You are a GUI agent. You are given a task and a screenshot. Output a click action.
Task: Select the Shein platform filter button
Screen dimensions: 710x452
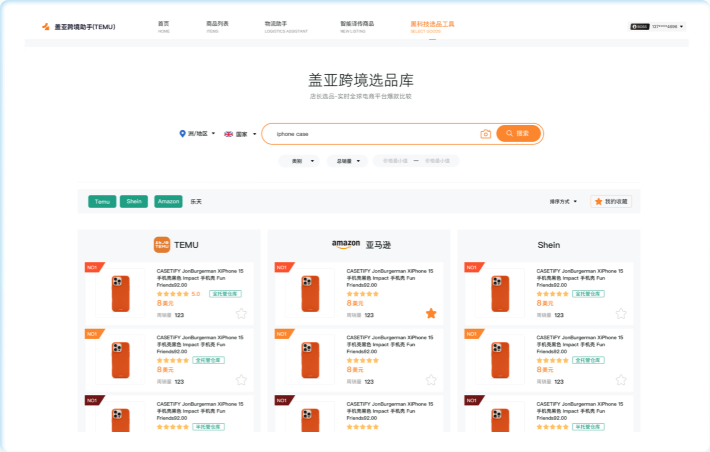click(133, 201)
